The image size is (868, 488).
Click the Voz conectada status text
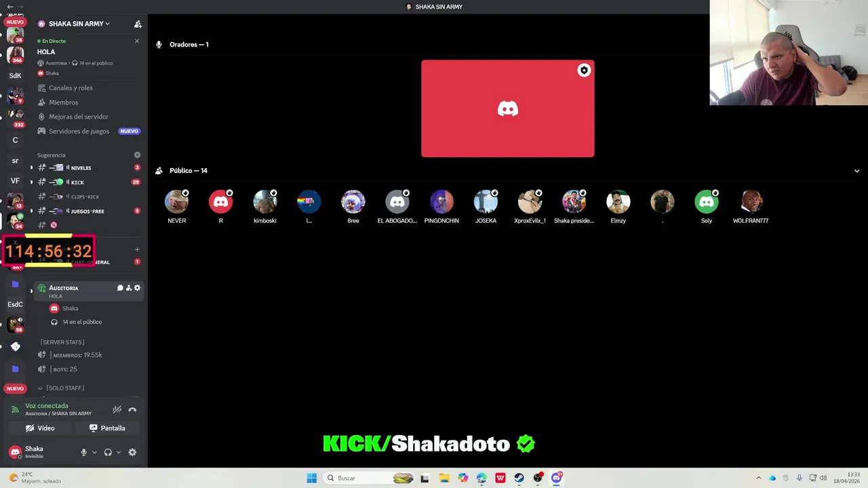(47, 406)
